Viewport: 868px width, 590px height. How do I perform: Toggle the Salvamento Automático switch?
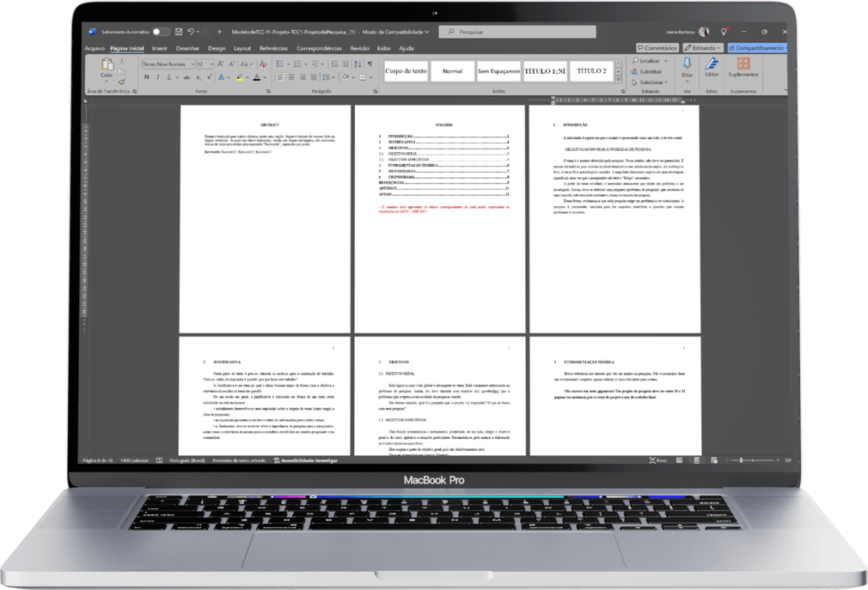coord(161,31)
